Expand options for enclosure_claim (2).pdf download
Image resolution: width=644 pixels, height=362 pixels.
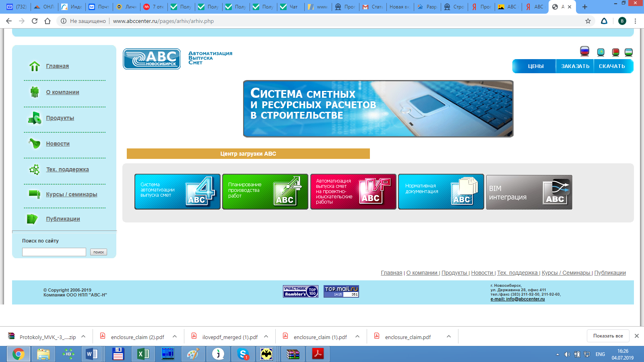(x=175, y=337)
